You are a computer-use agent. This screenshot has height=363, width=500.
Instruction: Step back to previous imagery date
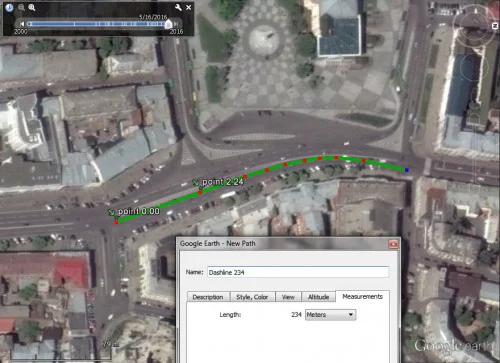(x=22, y=24)
